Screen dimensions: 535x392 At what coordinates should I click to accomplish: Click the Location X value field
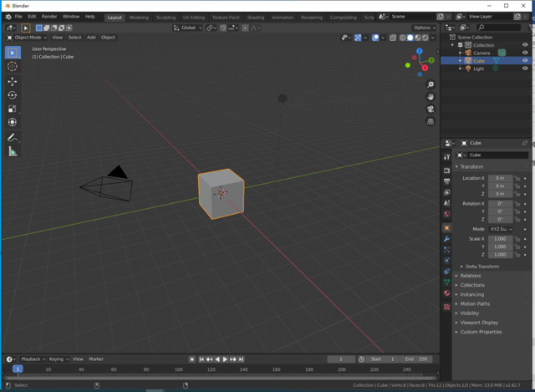click(500, 178)
